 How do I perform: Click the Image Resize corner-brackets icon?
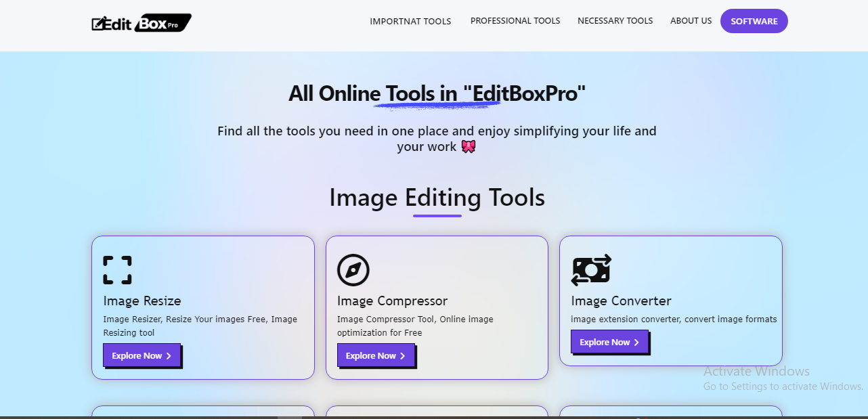click(117, 270)
